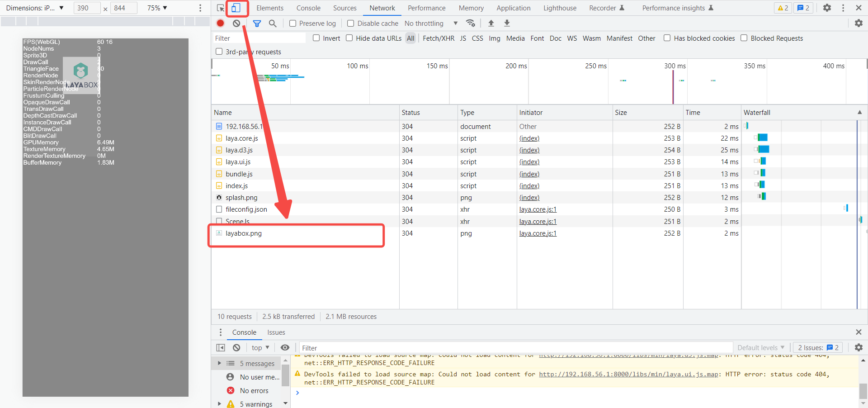Expand the 5 messages group
This screenshot has height=408, width=868.
(220, 363)
